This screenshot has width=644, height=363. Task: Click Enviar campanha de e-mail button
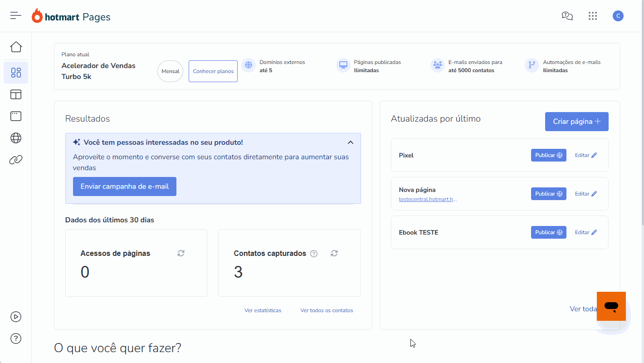point(125,186)
